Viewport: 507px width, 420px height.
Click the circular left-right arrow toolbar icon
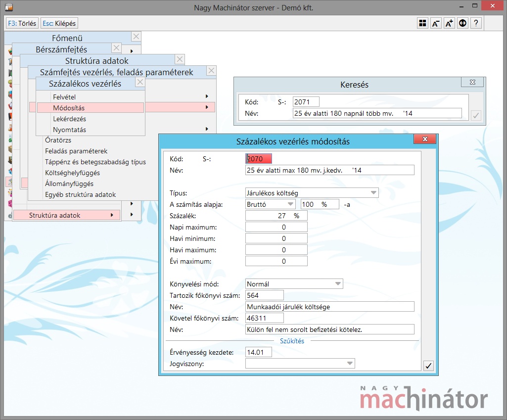pos(462,23)
